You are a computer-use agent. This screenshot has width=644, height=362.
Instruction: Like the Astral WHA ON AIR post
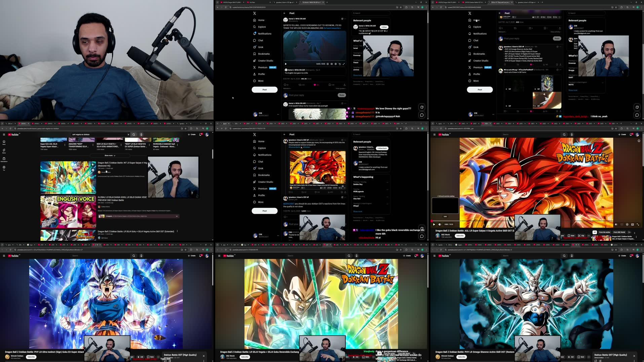(x=315, y=85)
